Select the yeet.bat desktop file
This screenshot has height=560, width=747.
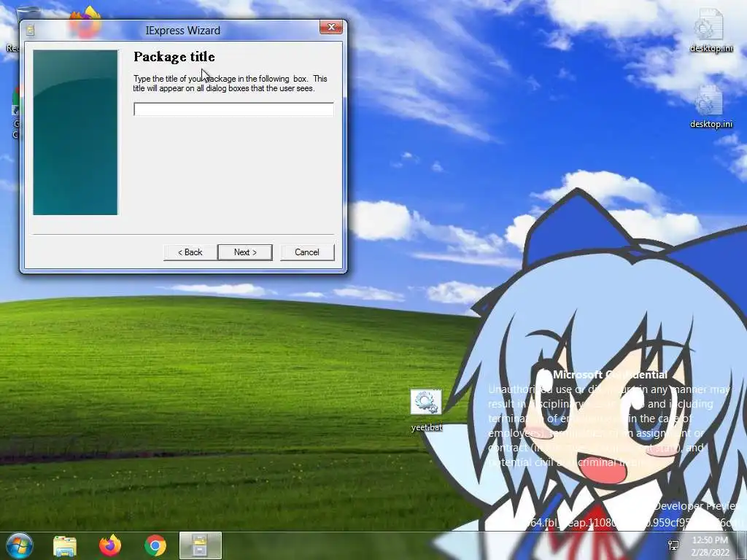[426, 411]
